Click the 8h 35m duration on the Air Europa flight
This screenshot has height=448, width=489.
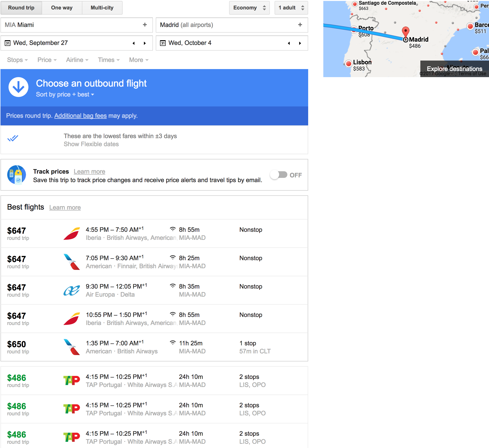(189, 286)
